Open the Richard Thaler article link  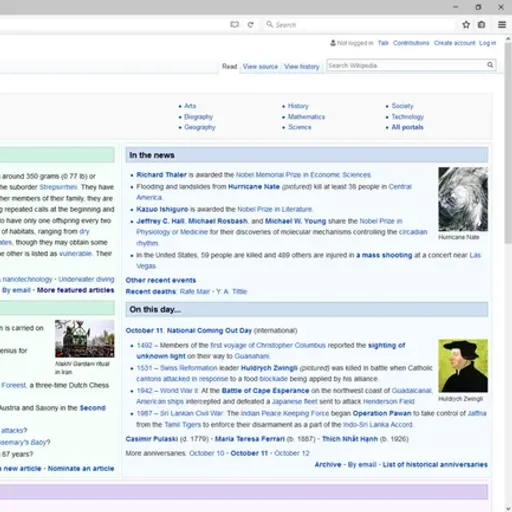coord(162,175)
